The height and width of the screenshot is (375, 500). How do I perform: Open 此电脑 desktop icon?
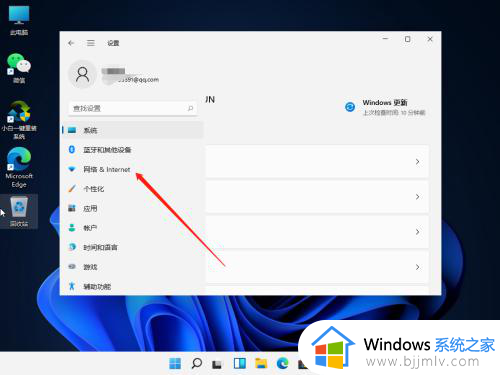(19, 21)
